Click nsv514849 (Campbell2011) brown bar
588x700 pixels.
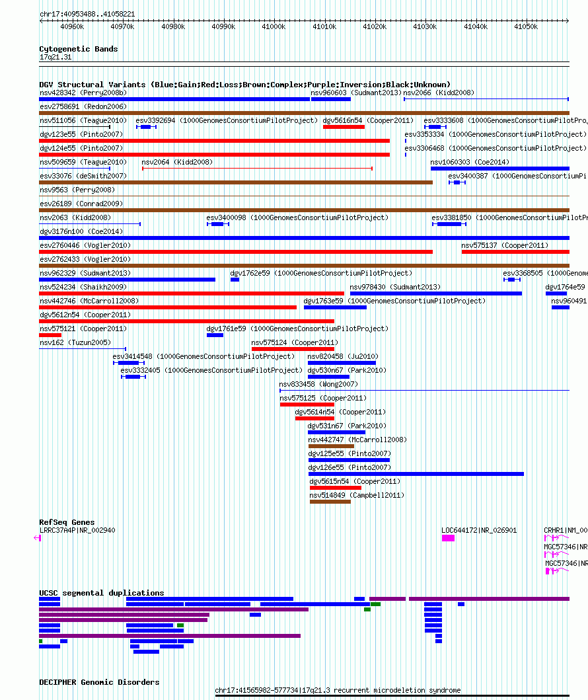point(330,501)
